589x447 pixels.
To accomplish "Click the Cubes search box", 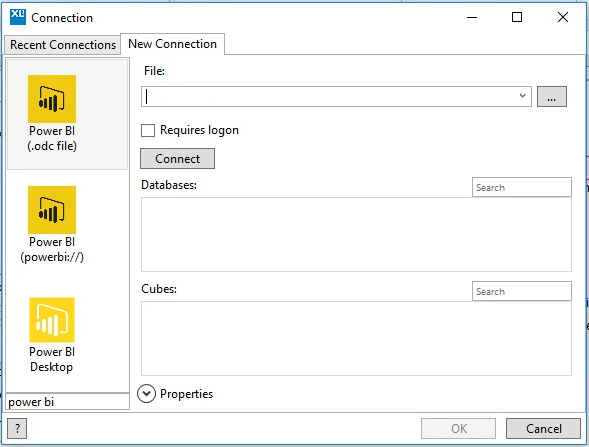I will point(521,291).
